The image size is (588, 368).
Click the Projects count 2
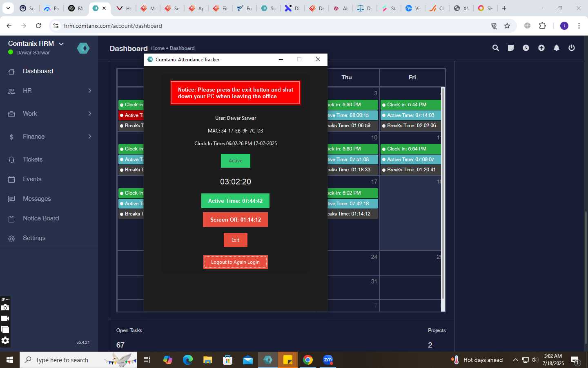coord(430,345)
